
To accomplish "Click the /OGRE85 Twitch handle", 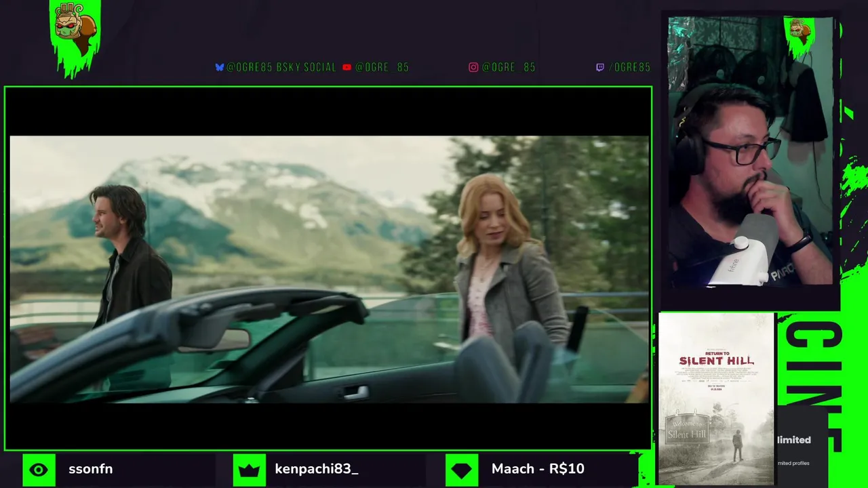I will click(x=630, y=67).
